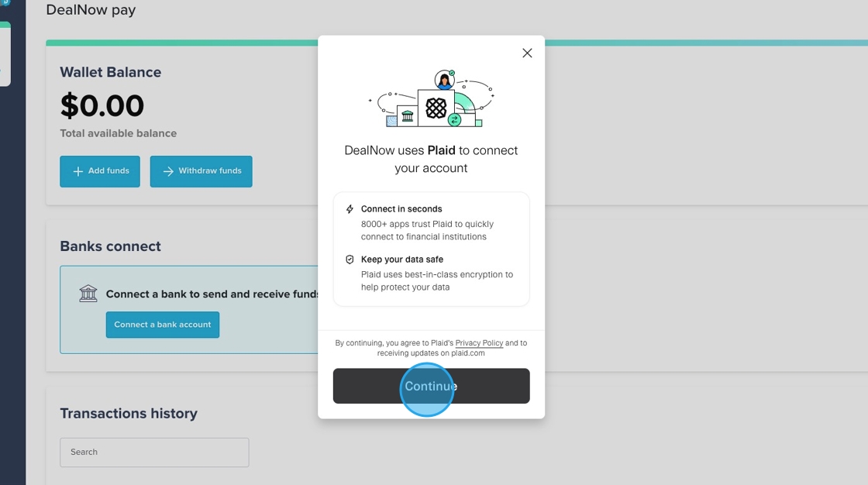Click the bank building icon in Banks connect
This screenshot has width=868, height=485.
coord(88,294)
